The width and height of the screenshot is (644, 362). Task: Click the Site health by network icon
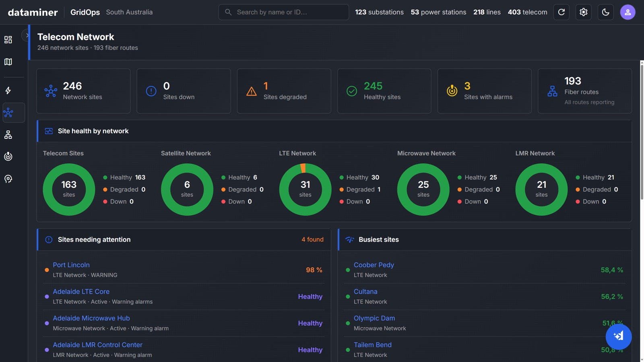pyautogui.click(x=49, y=131)
